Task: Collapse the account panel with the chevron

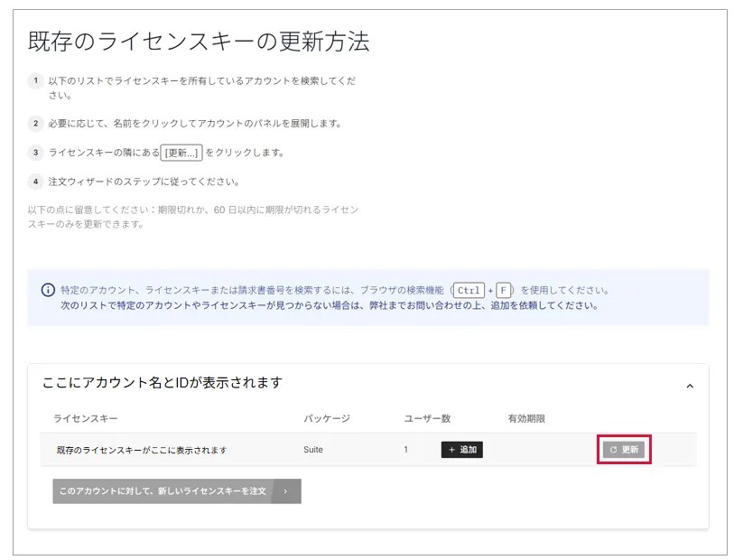Action: 690,386
